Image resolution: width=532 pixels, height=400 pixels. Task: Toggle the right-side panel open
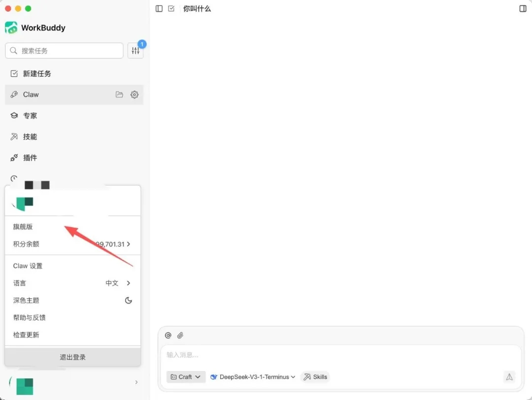(x=524, y=8)
